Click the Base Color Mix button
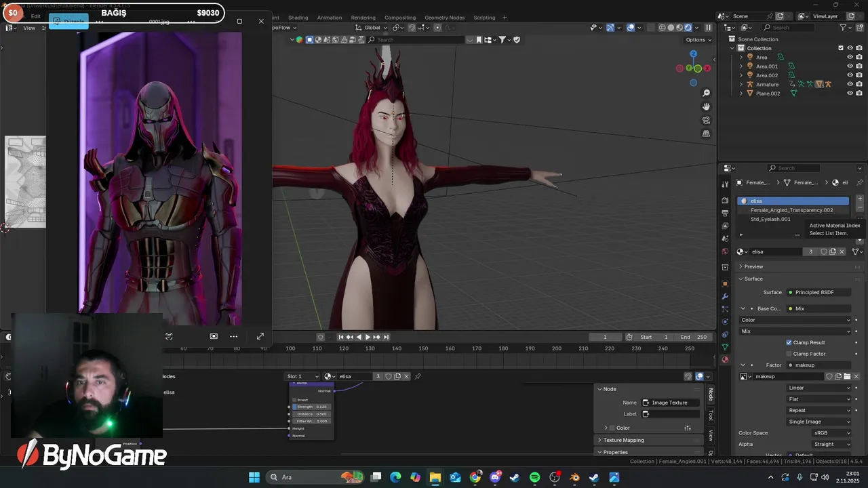The width and height of the screenshot is (868, 488). click(819, 308)
